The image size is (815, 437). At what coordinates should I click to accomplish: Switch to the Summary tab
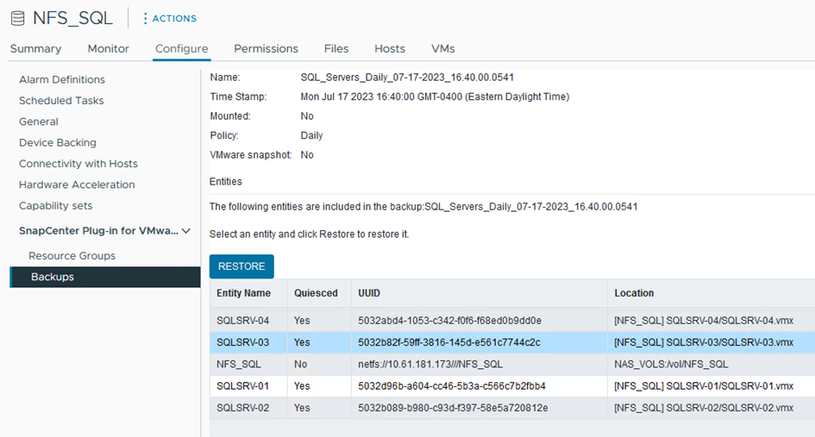click(35, 48)
